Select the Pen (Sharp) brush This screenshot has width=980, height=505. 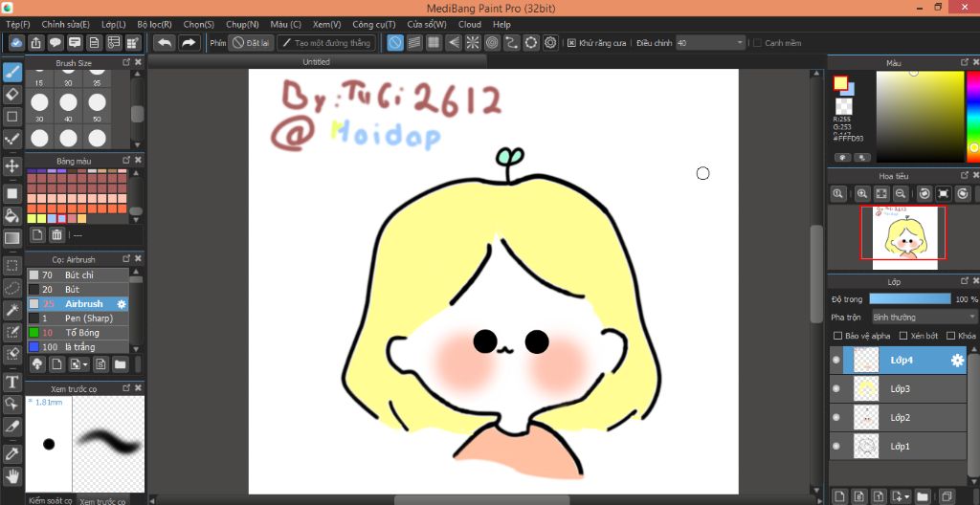[x=78, y=318]
